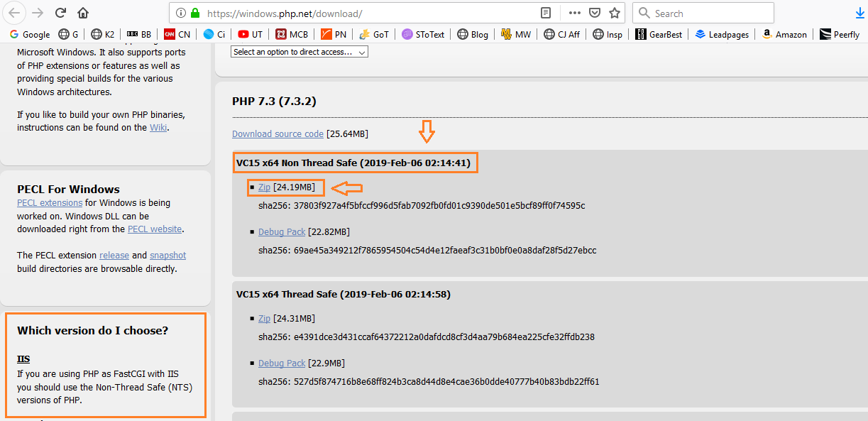
Task: Open the PECL website link
Action: 155,229
